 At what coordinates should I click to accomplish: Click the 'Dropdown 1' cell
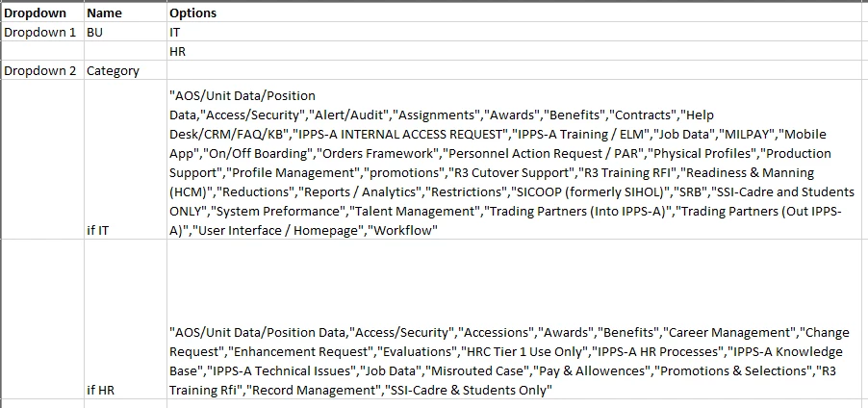tap(42, 32)
